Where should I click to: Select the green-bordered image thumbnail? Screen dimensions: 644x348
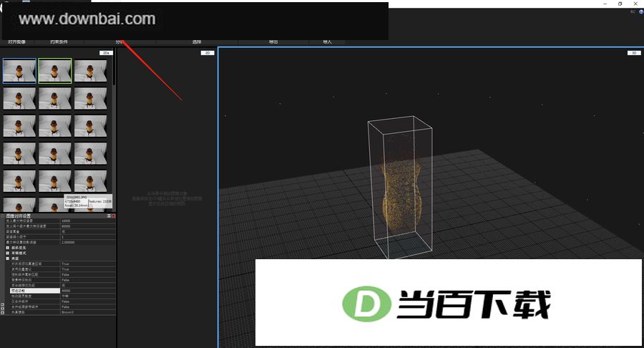pos(55,71)
